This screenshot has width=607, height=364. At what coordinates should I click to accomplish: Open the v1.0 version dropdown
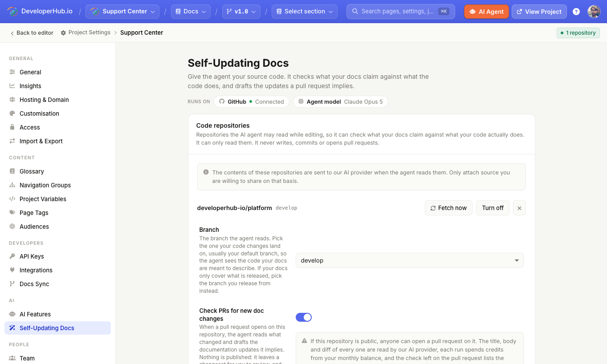click(x=241, y=12)
